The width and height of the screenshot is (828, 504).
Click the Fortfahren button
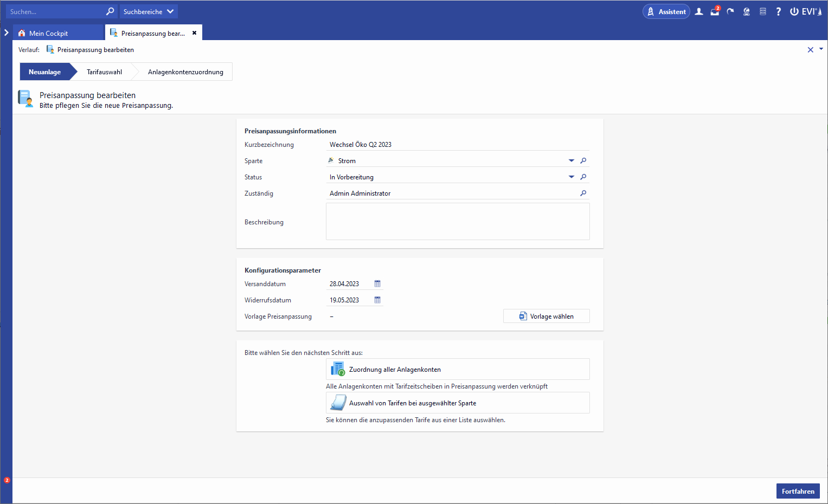pyautogui.click(x=798, y=491)
